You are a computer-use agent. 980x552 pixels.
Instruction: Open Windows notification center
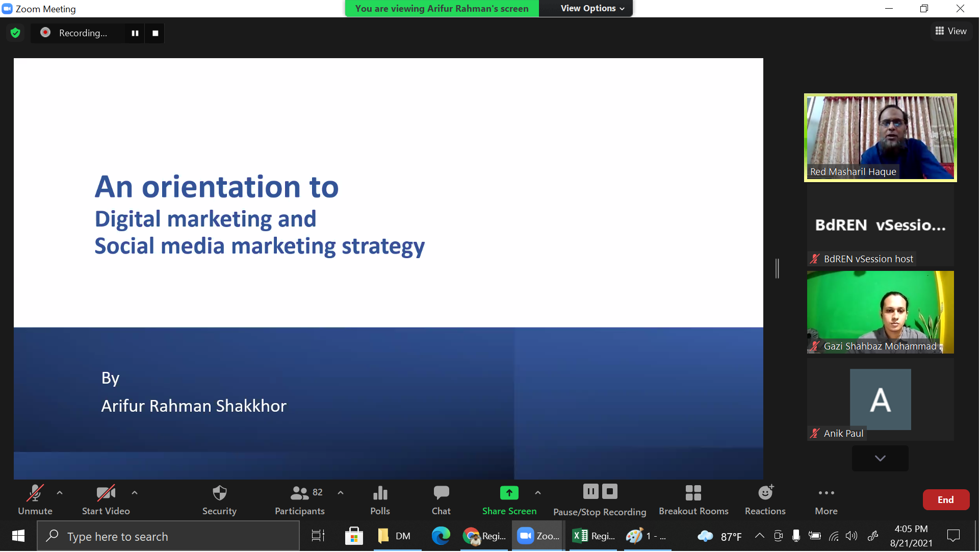tap(953, 536)
